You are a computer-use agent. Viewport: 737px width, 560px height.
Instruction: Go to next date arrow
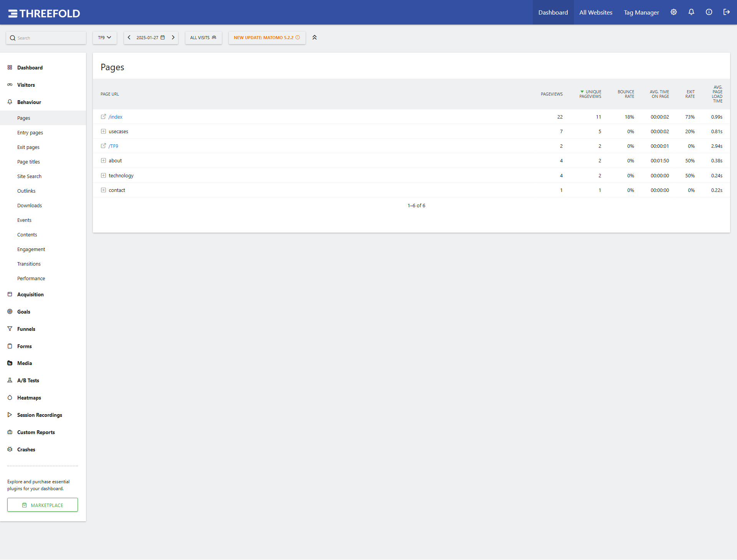pos(173,38)
